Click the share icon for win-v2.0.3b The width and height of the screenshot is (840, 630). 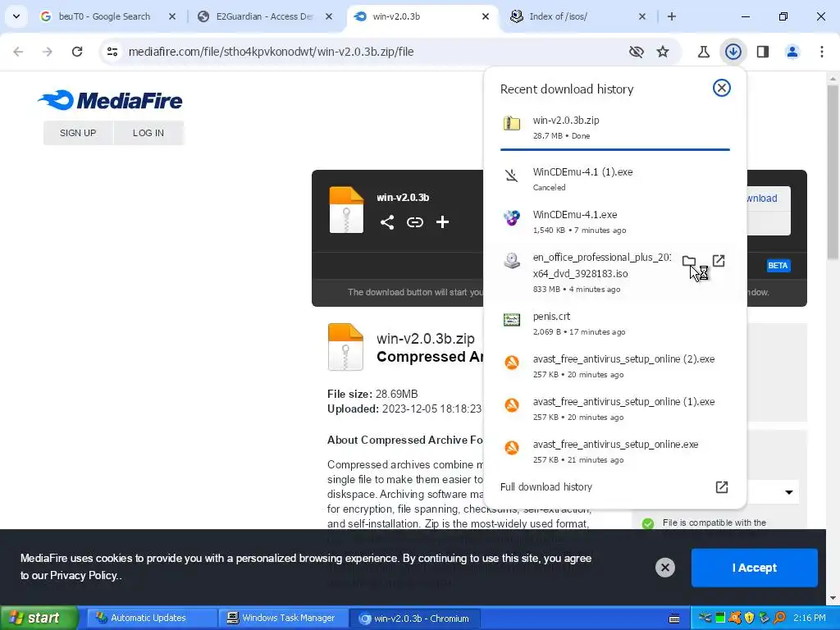(x=387, y=222)
